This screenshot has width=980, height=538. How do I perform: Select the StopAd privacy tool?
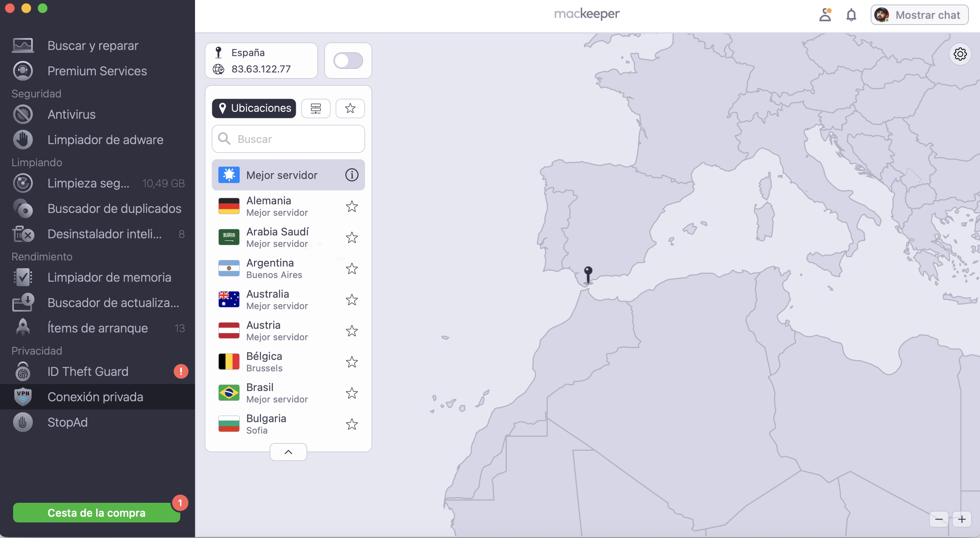pyautogui.click(x=68, y=422)
